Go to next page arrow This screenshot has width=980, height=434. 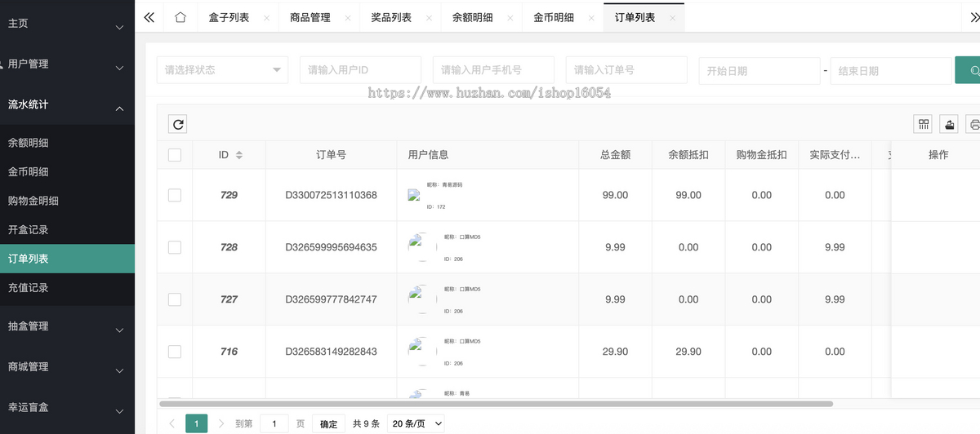(221, 423)
